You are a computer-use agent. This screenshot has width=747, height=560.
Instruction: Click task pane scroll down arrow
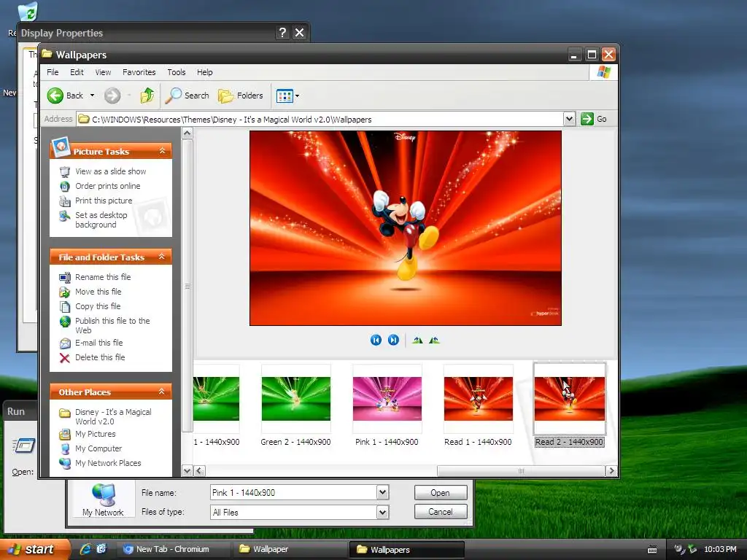point(187,471)
